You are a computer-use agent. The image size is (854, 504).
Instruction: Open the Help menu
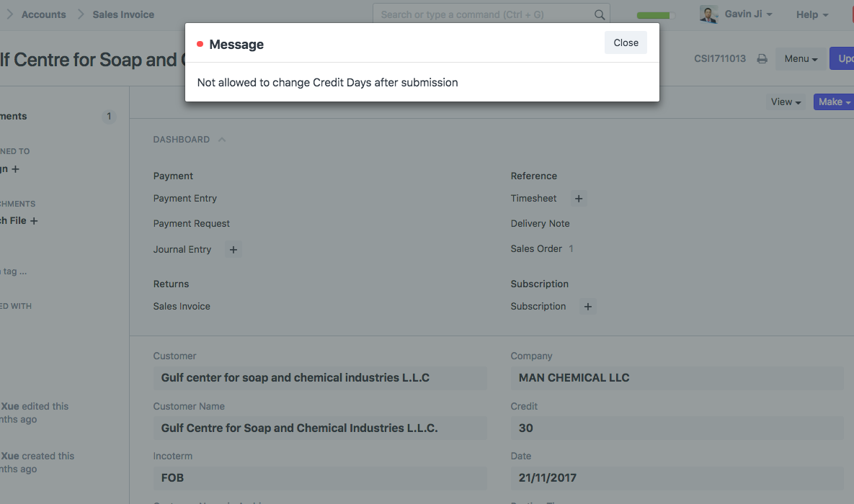pyautogui.click(x=812, y=14)
